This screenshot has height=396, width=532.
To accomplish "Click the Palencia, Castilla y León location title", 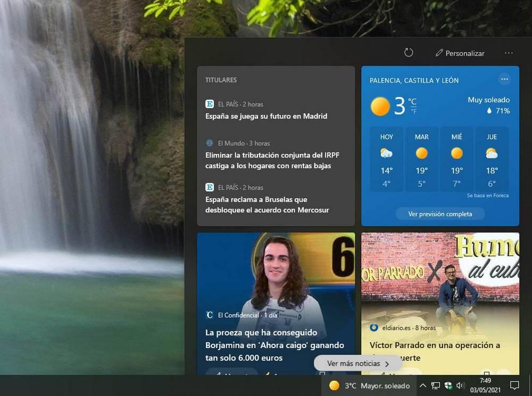I will coord(414,80).
